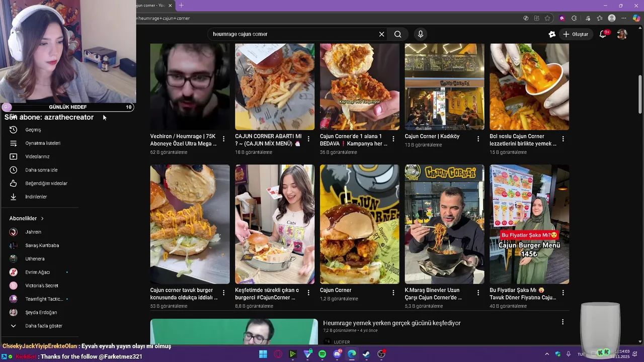Open options for '1 alana 1 BEDAVA' short
The width and height of the screenshot is (644, 362).
click(x=393, y=139)
